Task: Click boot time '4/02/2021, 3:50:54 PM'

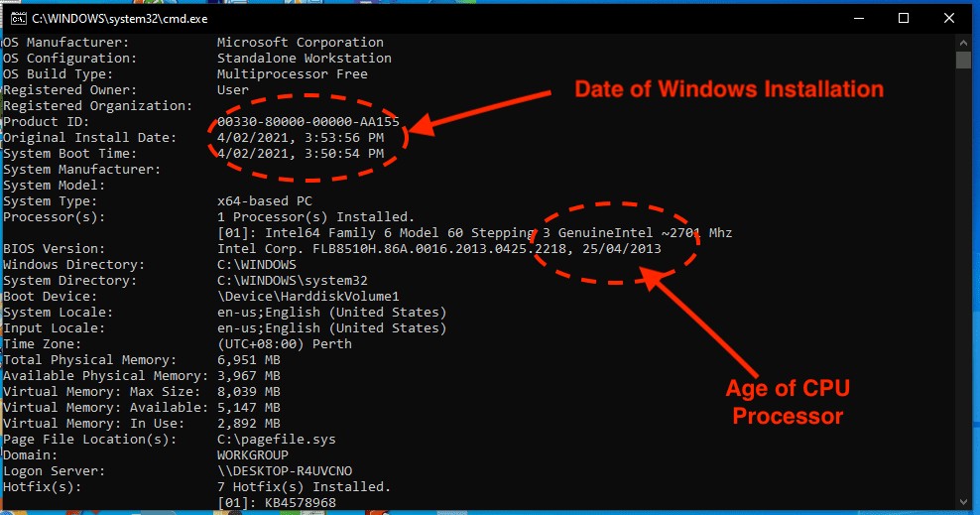Action: coord(300,154)
